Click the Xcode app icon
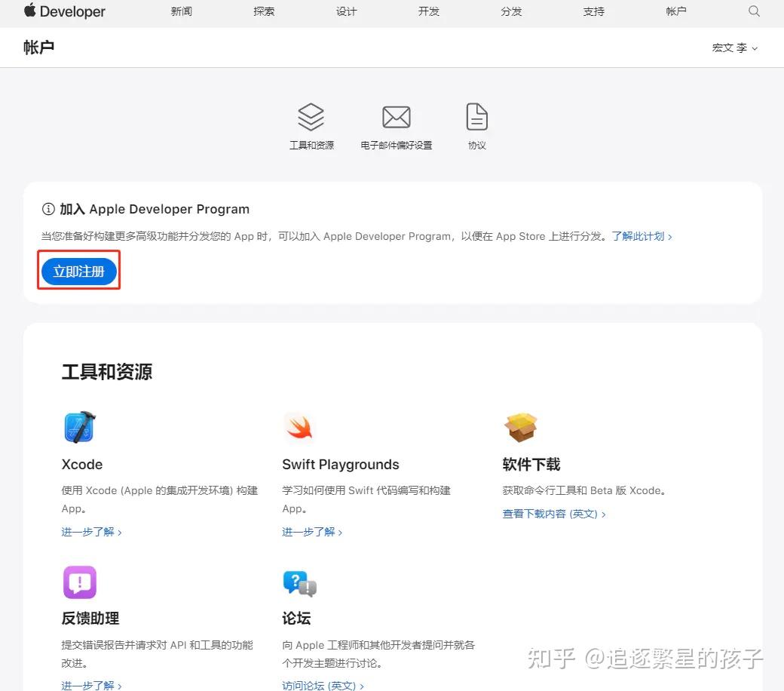This screenshot has height=691, width=784. coord(79,426)
